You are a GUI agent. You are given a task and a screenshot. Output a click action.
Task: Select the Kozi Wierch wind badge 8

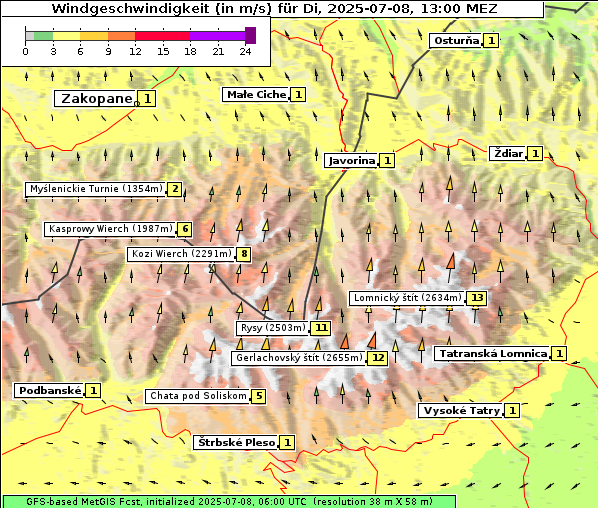point(244,254)
